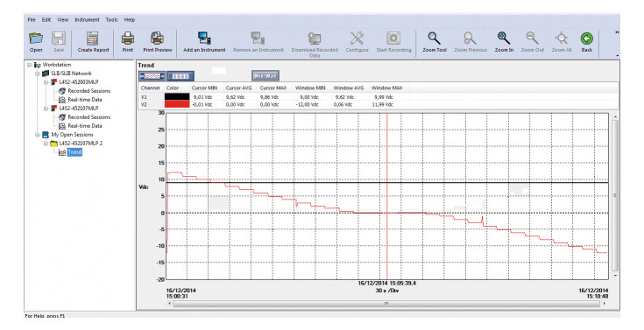Select Recorded Sessions under L452-452107MLP
The image size is (644, 330).
(89, 117)
